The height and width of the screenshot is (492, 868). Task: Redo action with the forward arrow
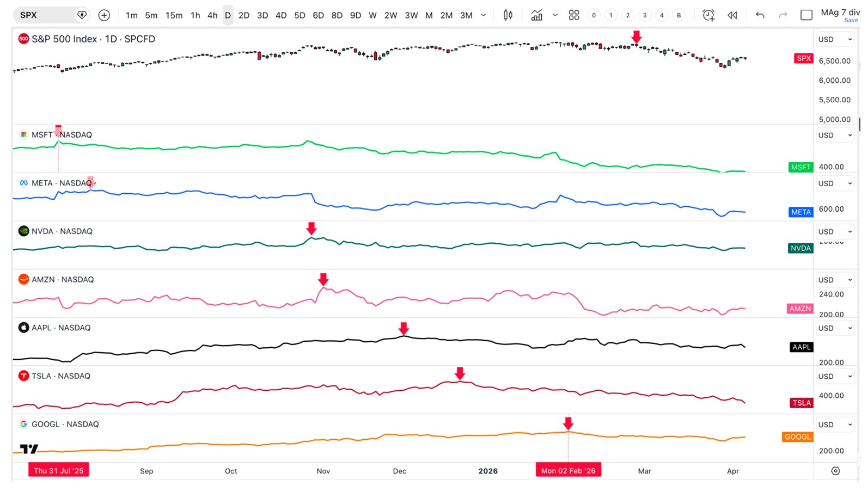783,15
